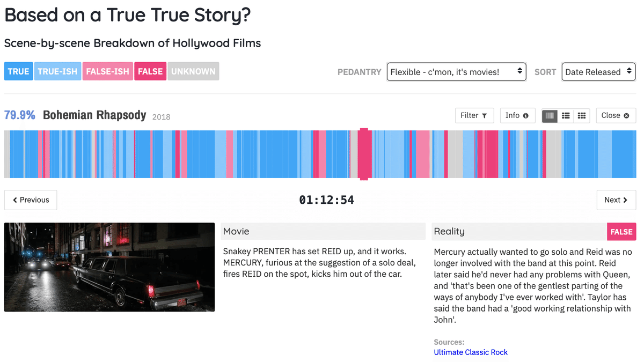Select the wide pink false-ish timeline segment
The height and width of the screenshot is (362, 644).
[x=423, y=154]
